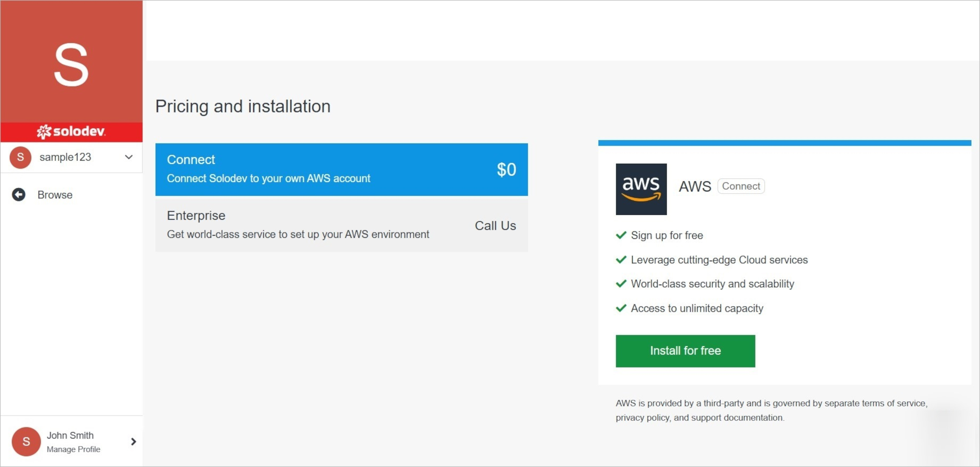Click the $0 price text
Viewport: 980px width, 467px height.
coord(506,170)
